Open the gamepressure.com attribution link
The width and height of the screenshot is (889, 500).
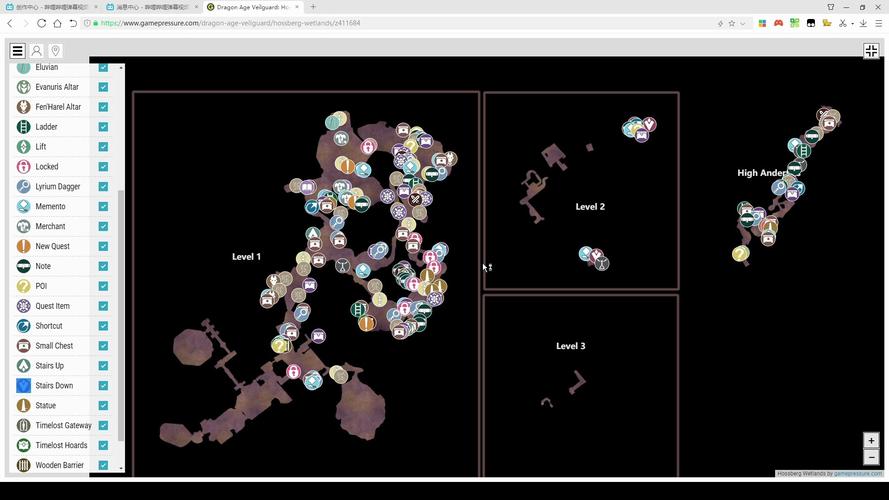858,474
